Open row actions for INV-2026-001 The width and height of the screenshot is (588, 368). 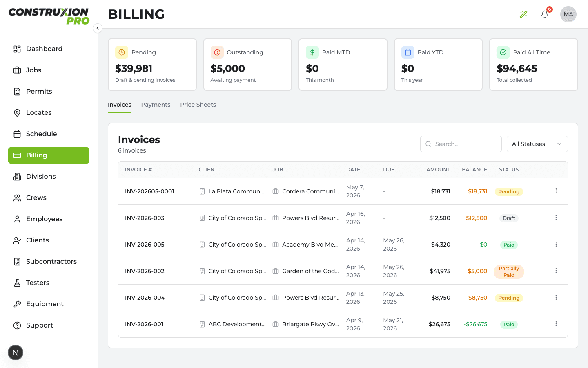(x=556, y=324)
